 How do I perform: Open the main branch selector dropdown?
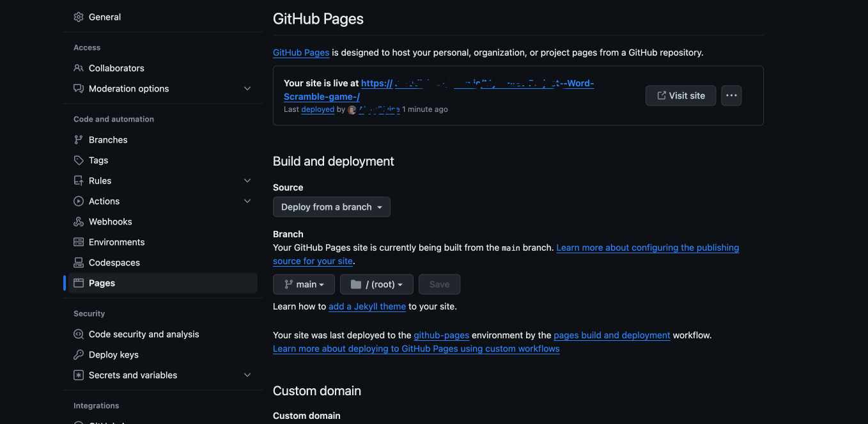(x=304, y=285)
